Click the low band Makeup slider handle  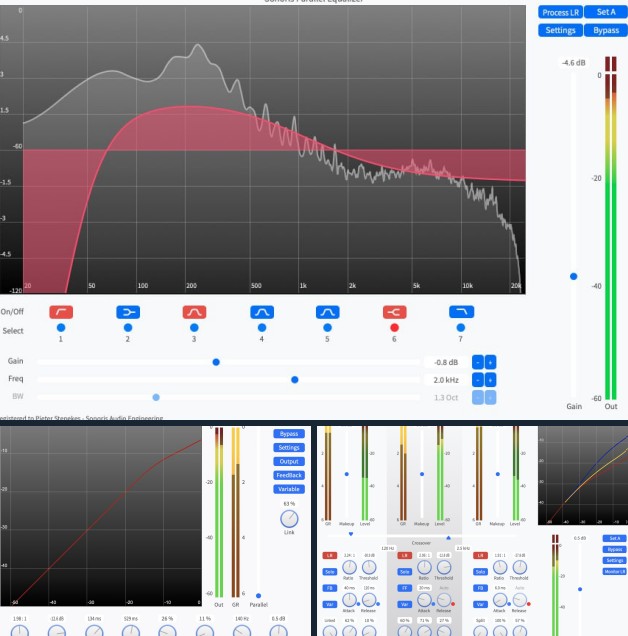346,474
